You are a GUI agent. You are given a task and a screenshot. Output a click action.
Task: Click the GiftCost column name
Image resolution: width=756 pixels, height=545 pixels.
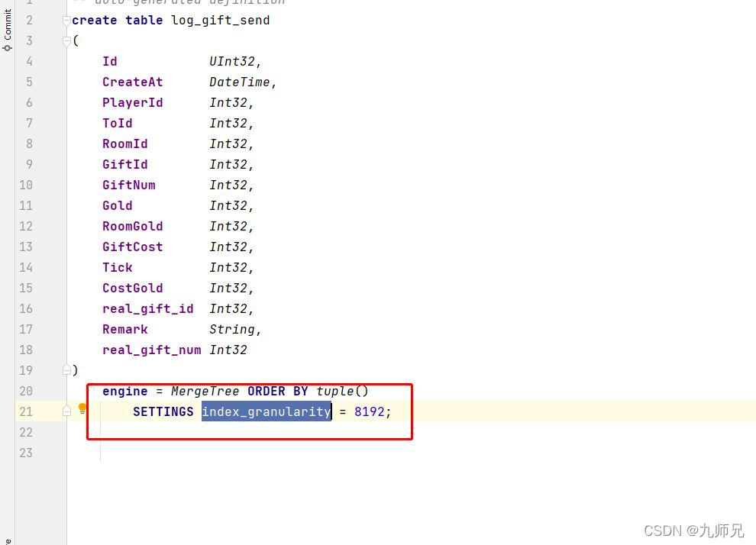click(x=133, y=247)
